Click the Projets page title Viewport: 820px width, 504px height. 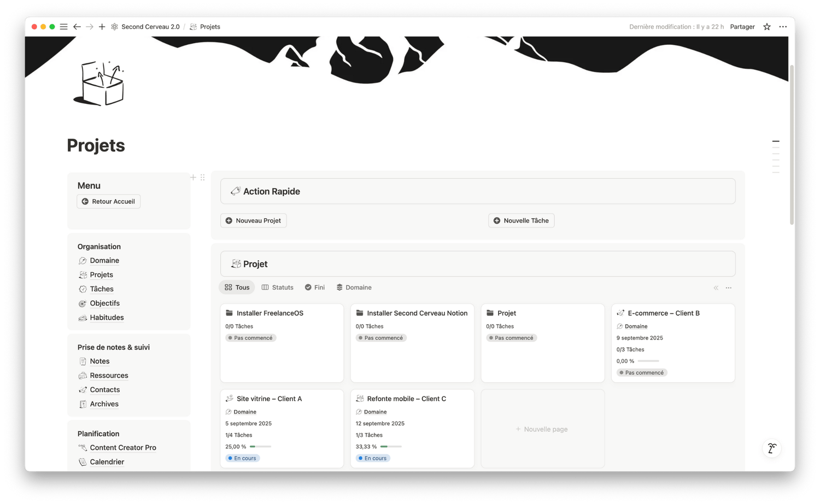point(96,145)
